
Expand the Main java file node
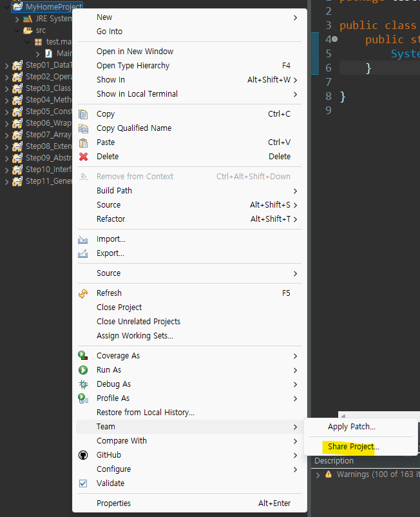(x=37, y=54)
